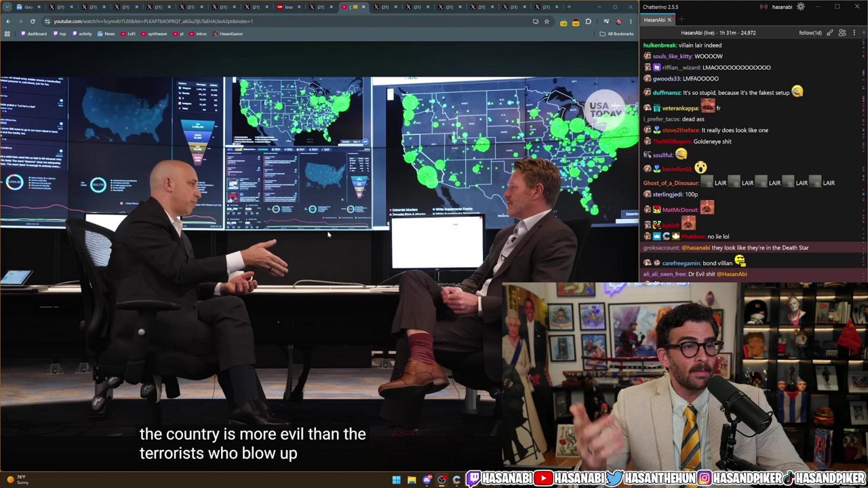The width and height of the screenshot is (868, 488).
Task: Open Chrome extensions puzzle icon
Action: pos(588,21)
